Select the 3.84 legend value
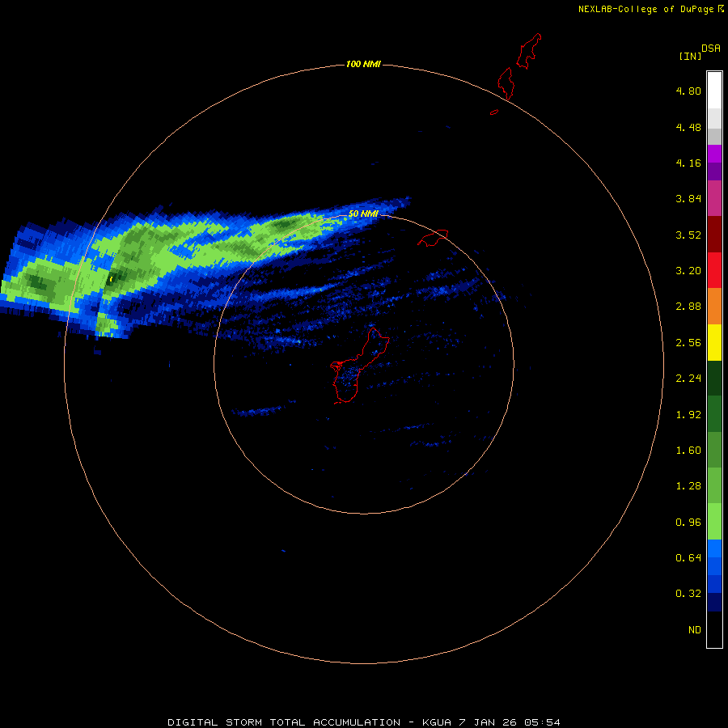Image resolution: width=728 pixels, height=728 pixels. click(688, 199)
